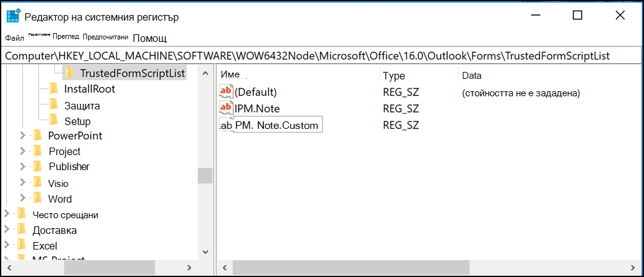
Task: Expand the Често срещани key
Action: pos(7,214)
